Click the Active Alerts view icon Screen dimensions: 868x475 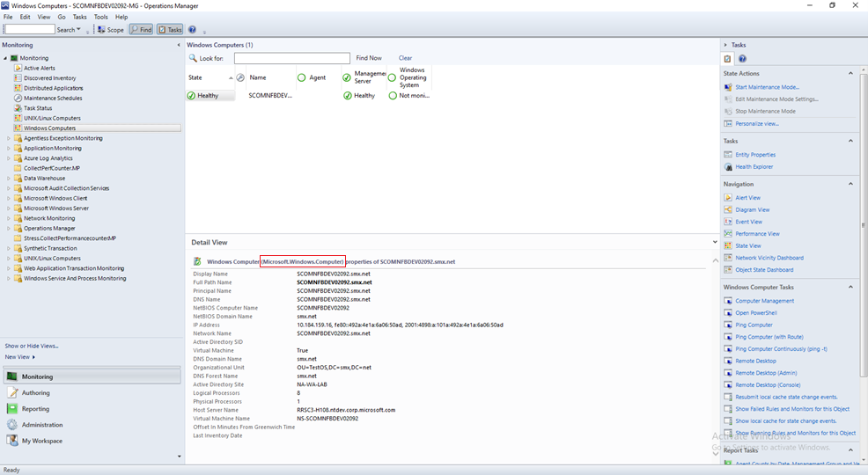(18, 68)
